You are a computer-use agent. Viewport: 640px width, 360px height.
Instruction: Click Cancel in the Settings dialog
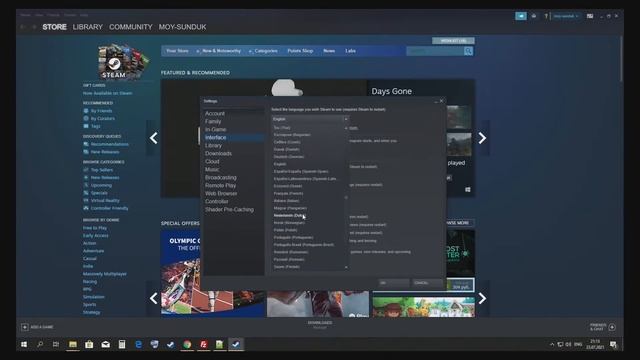click(x=427, y=282)
